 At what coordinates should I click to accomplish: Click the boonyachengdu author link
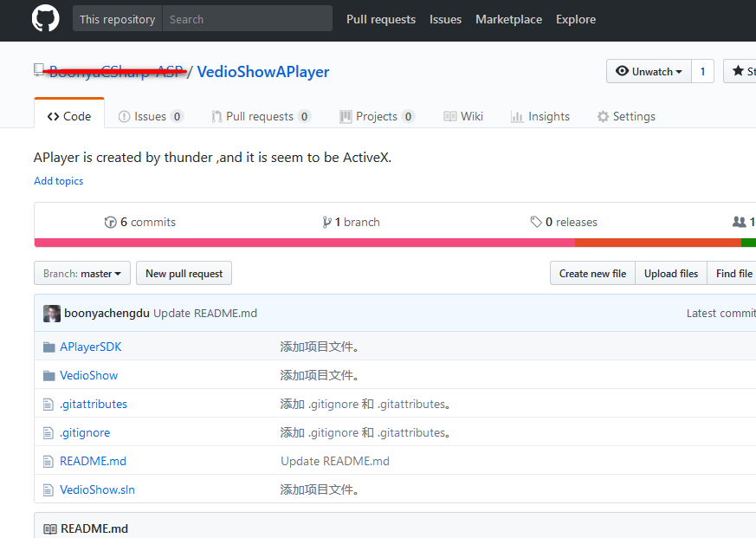pyautogui.click(x=107, y=313)
